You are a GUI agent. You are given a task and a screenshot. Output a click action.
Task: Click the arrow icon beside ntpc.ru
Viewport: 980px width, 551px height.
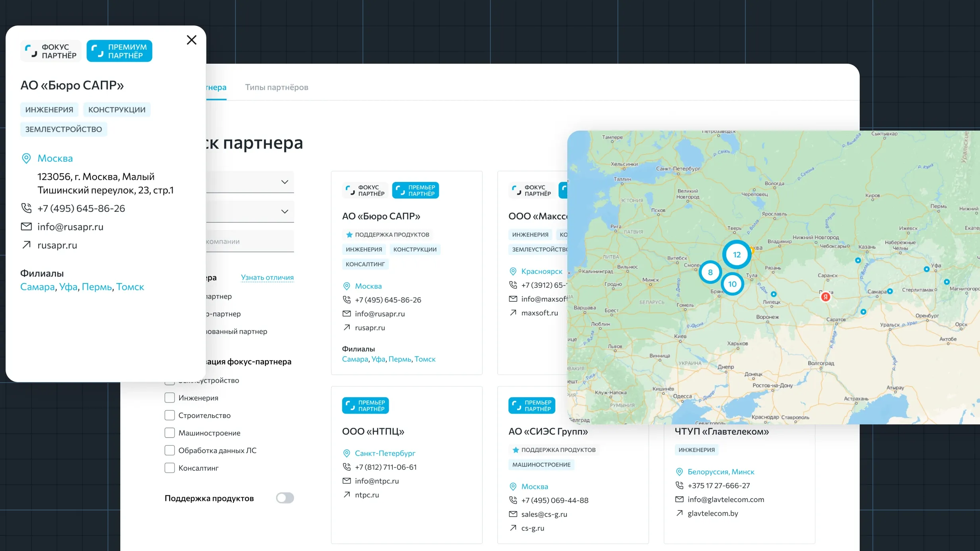(347, 494)
